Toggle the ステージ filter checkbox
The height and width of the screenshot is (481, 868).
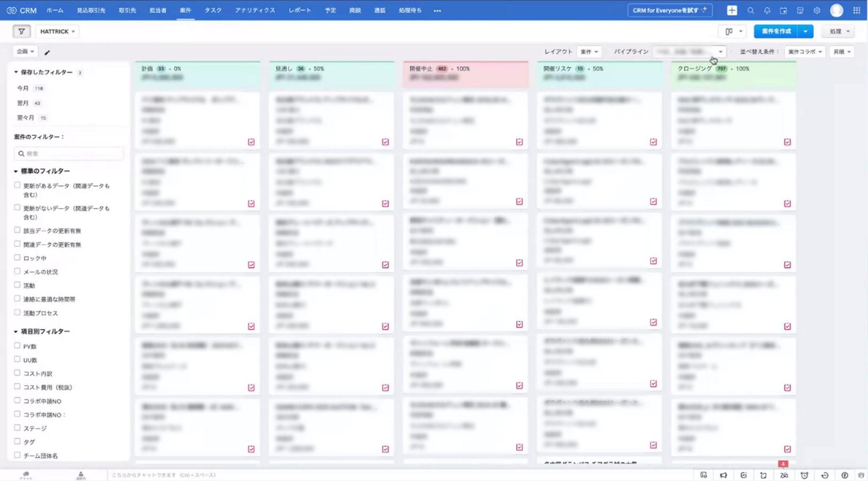[17, 428]
